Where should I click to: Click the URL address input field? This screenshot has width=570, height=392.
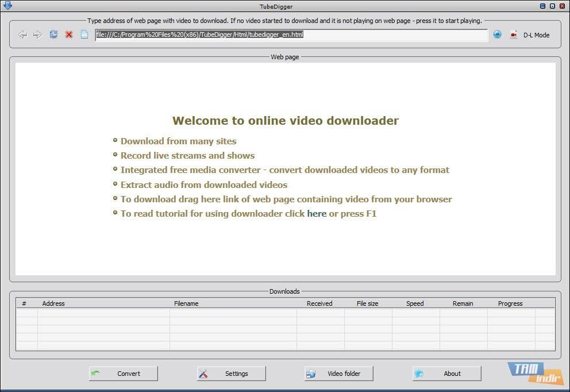[291, 34]
